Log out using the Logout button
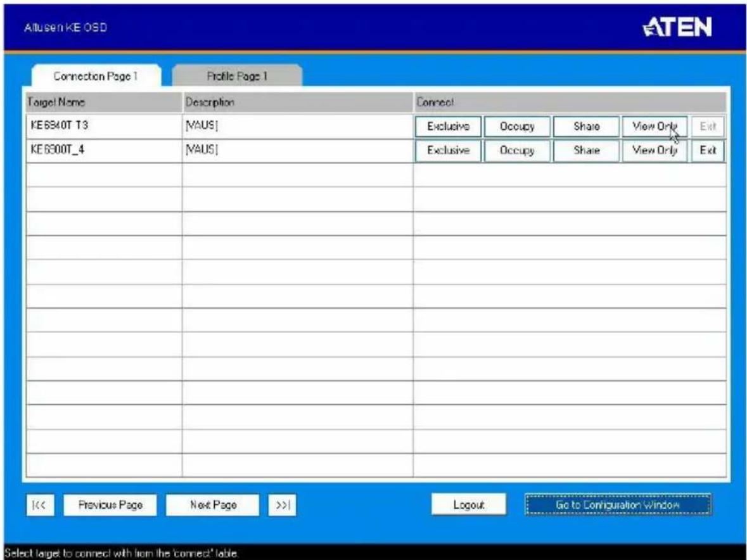 pos(469,505)
